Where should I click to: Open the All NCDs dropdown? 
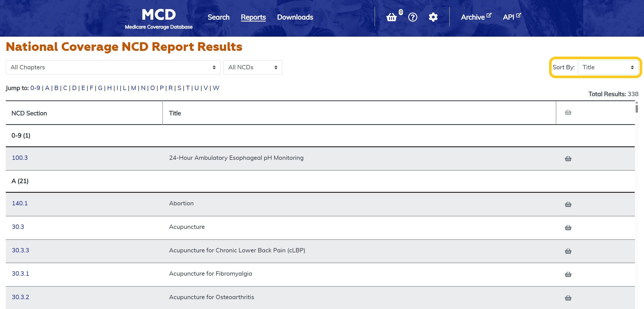(x=253, y=67)
